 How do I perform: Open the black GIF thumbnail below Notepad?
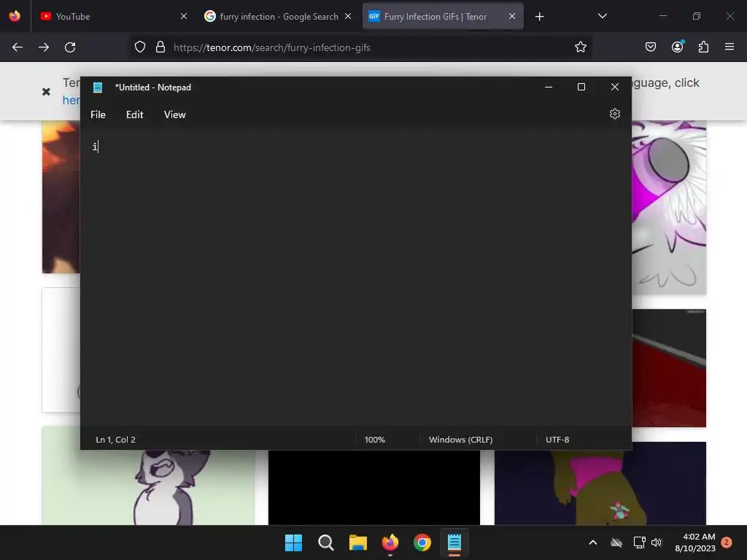tap(374, 487)
